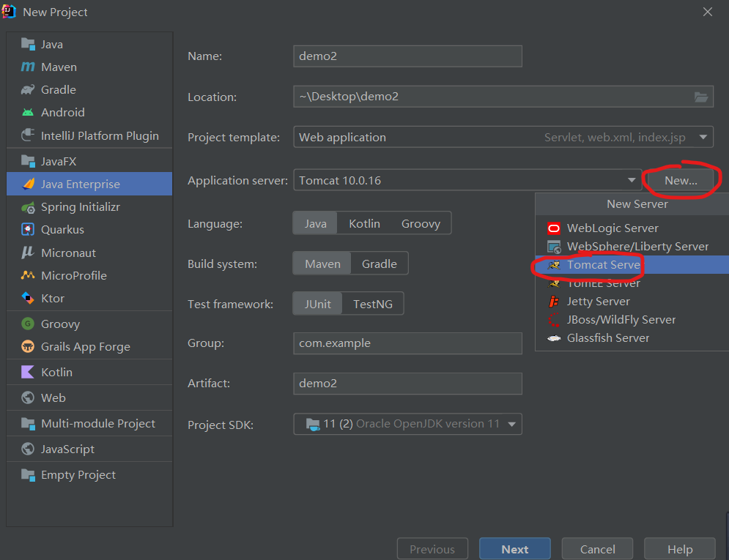729x560 pixels.
Task: Click the Empty Project folder icon
Action: [28, 474]
